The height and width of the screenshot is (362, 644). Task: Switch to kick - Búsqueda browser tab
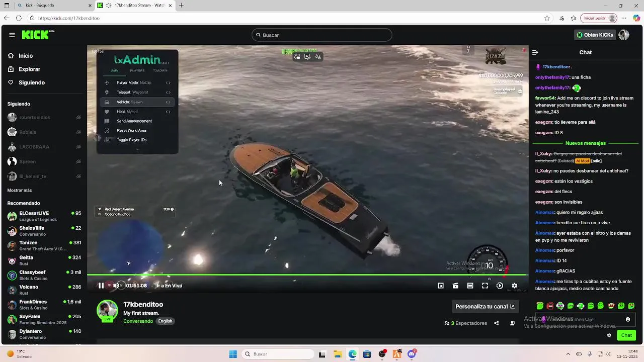click(54, 6)
